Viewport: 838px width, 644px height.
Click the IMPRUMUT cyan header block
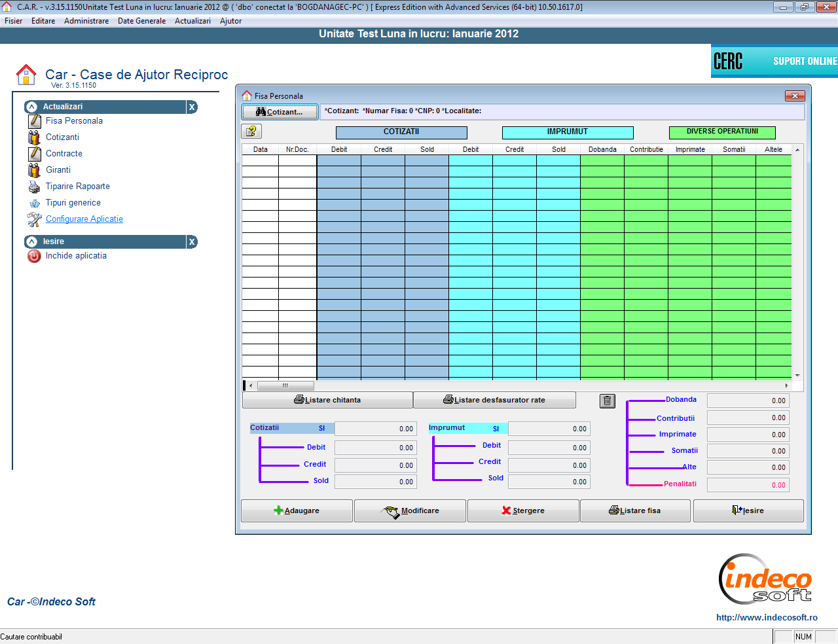[567, 132]
